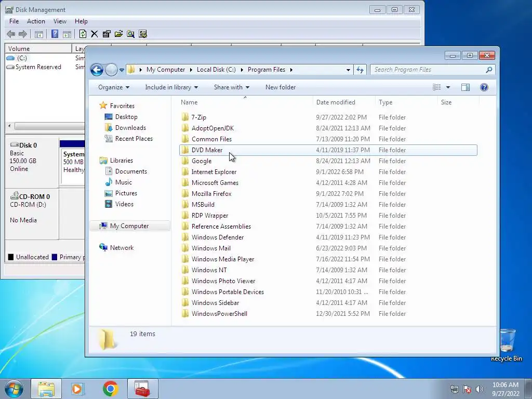Click the Open folder icon in Disk Management toolbar
Screen dimensions: 532x399
(118, 34)
